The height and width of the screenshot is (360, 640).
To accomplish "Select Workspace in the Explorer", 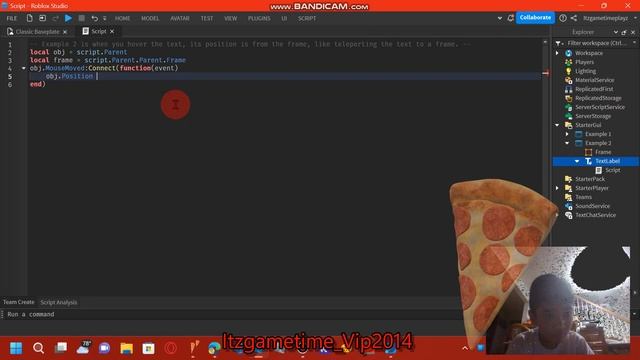I will (589, 53).
